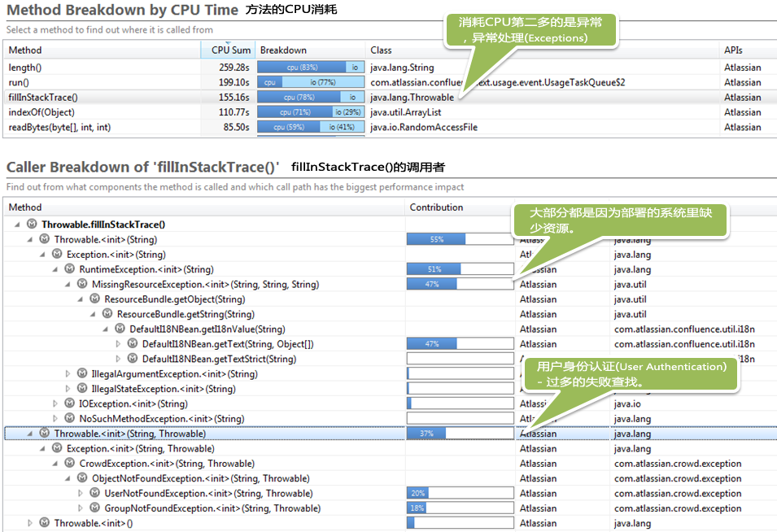The height and width of the screenshot is (532, 777).
Task: Select the readBytes(byte[], int, int) row
Action: tap(391, 127)
